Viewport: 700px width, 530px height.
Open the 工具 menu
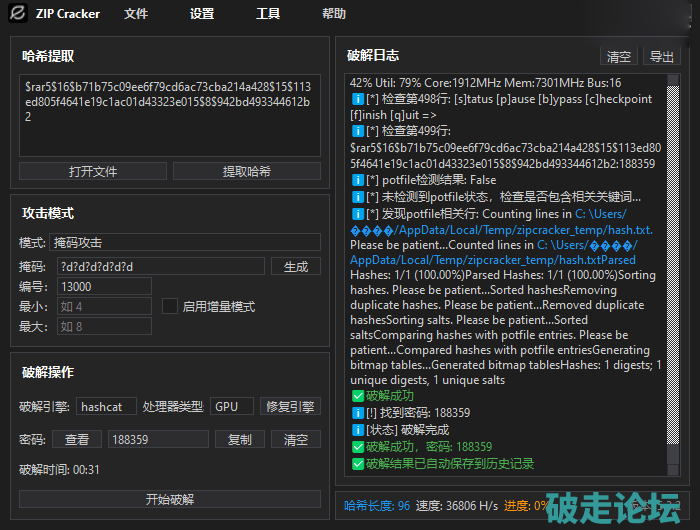[268, 14]
